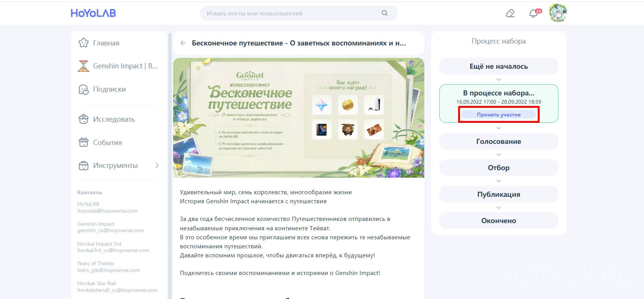Open Исследовать in the sidebar
The height and width of the screenshot is (299, 644).
click(x=114, y=119)
